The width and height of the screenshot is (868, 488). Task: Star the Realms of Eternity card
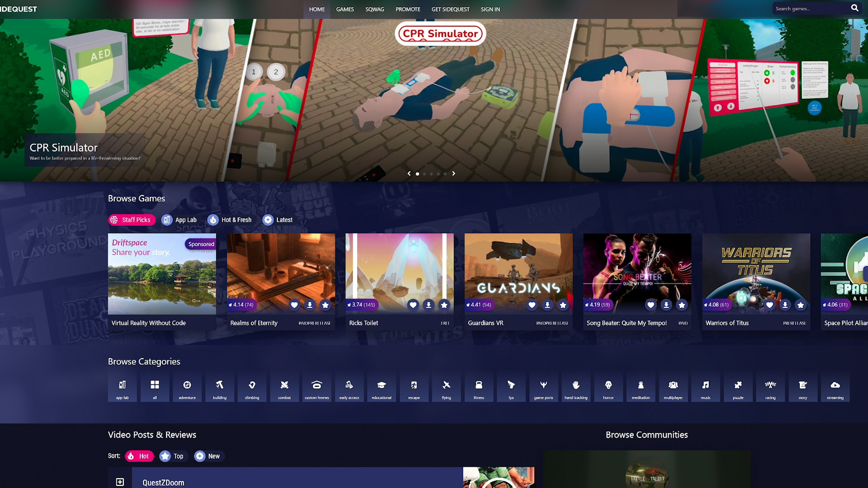[325, 305]
